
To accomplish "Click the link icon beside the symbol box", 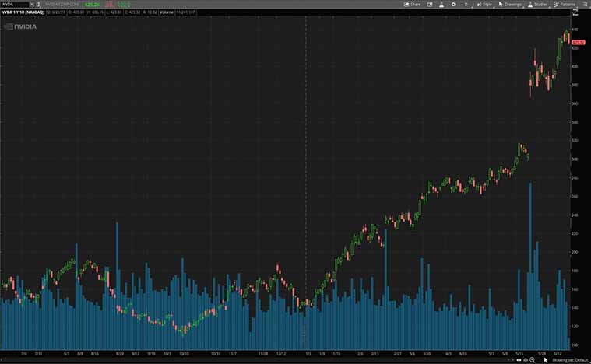I will pos(38,5).
